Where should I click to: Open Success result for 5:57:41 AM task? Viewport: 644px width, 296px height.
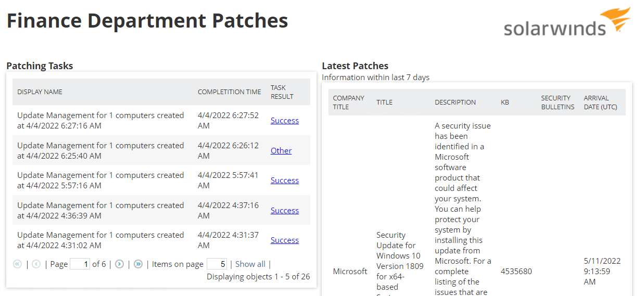tap(284, 181)
